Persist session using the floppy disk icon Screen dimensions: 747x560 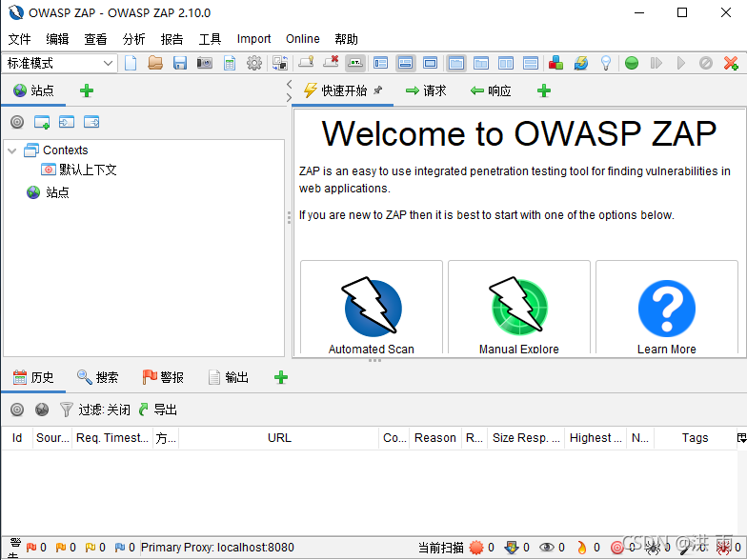point(180,63)
